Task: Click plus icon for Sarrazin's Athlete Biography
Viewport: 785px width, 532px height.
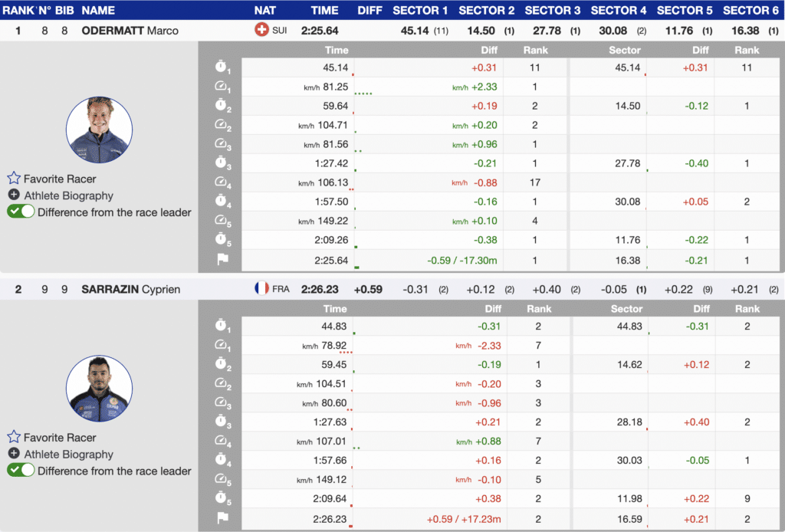Action: tap(14, 454)
